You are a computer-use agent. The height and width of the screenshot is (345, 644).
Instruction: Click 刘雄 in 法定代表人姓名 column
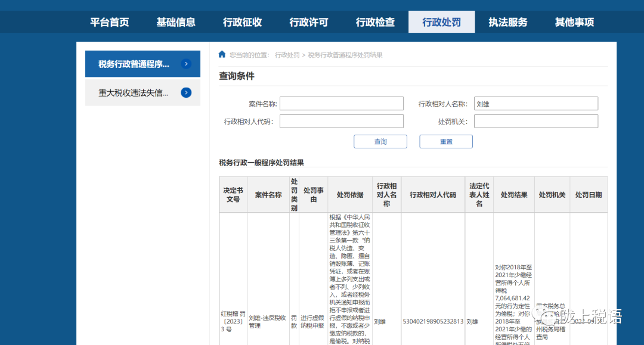[472, 322]
